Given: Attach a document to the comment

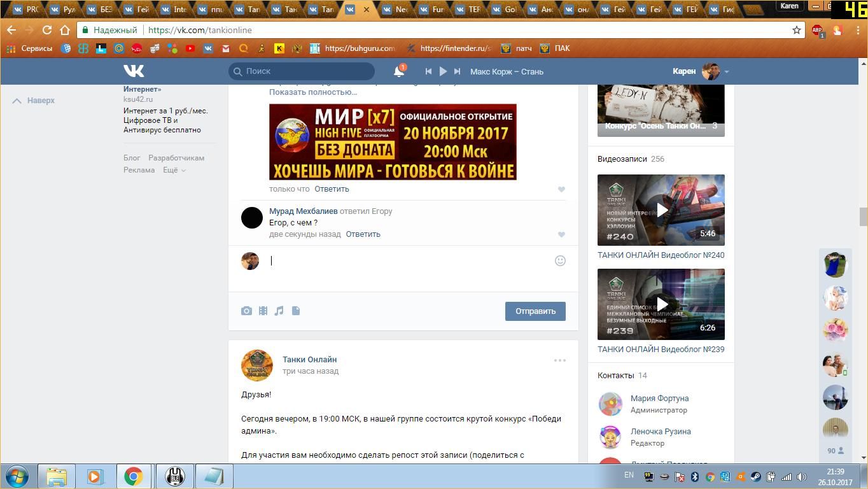Looking at the screenshot, I should (x=296, y=311).
